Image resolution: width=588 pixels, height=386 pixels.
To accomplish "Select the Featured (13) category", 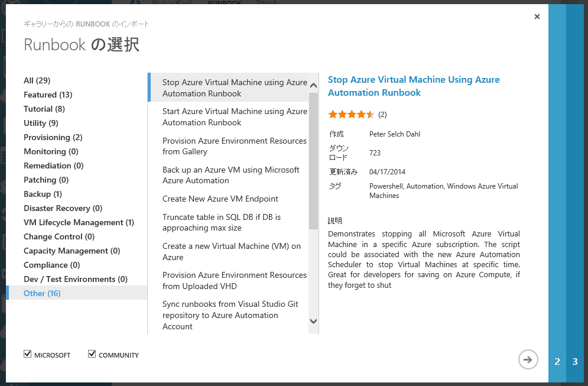I will [x=48, y=95].
